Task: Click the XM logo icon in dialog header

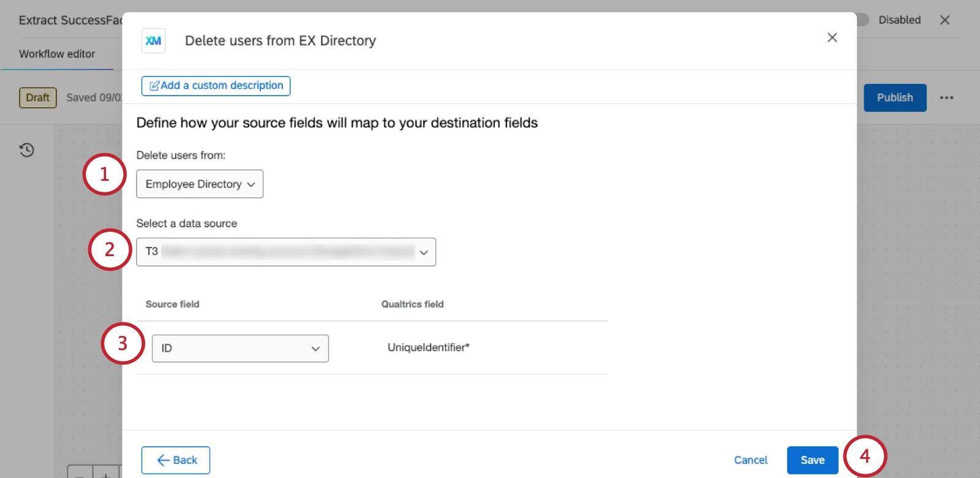Action: (x=153, y=40)
